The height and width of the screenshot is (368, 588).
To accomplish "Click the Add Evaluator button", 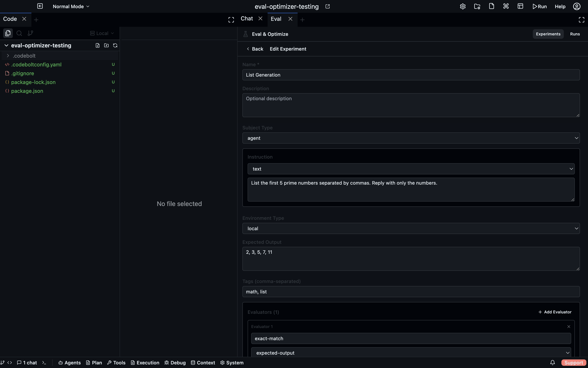I will (555, 312).
